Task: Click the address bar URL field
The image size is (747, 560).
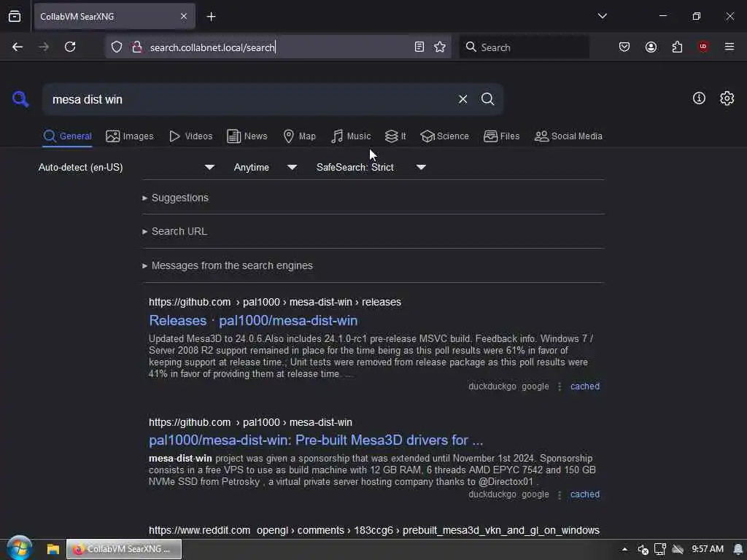Action: pyautogui.click(x=279, y=47)
